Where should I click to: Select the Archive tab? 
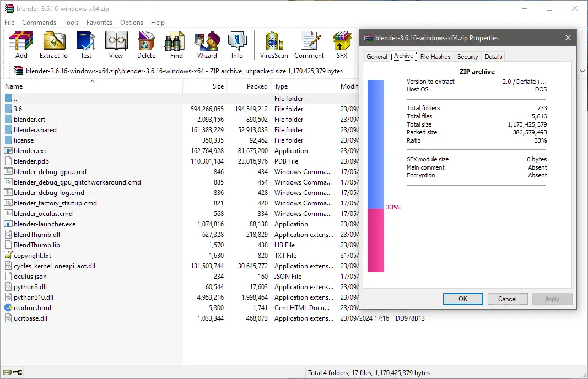pyautogui.click(x=403, y=56)
